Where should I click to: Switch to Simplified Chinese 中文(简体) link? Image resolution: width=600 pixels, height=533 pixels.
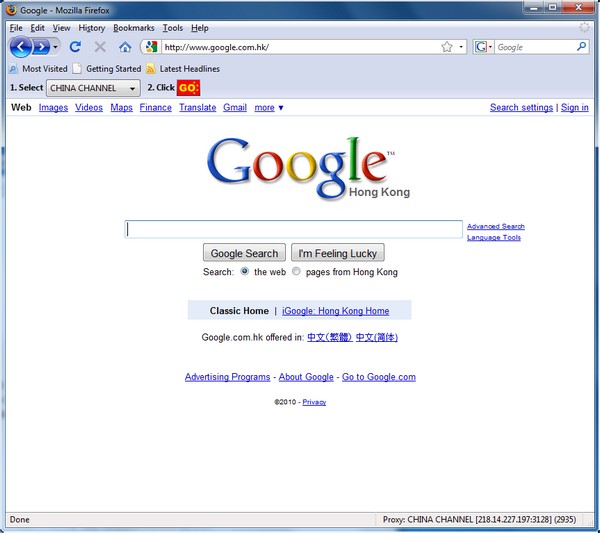(x=377, y=337)
